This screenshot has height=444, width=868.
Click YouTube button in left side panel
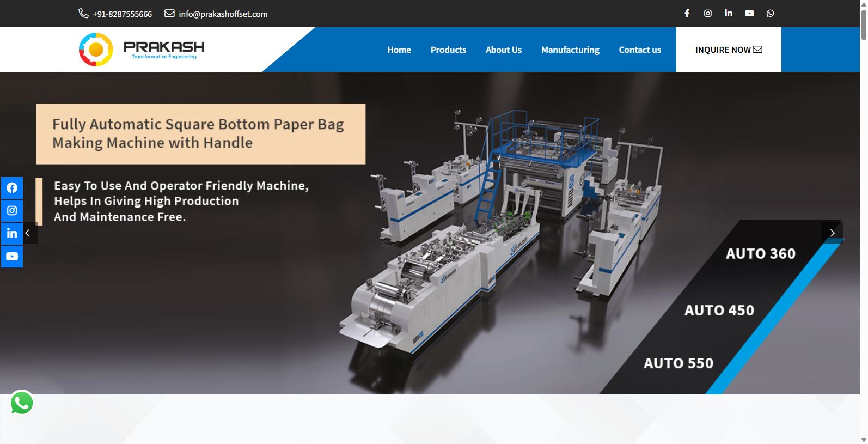pyautogui.click(x=12, y=256)
